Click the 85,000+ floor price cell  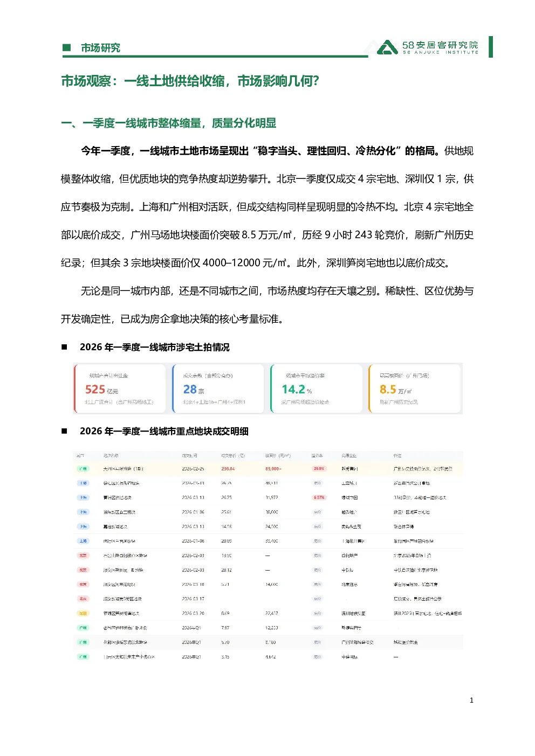tap(273, 469)
